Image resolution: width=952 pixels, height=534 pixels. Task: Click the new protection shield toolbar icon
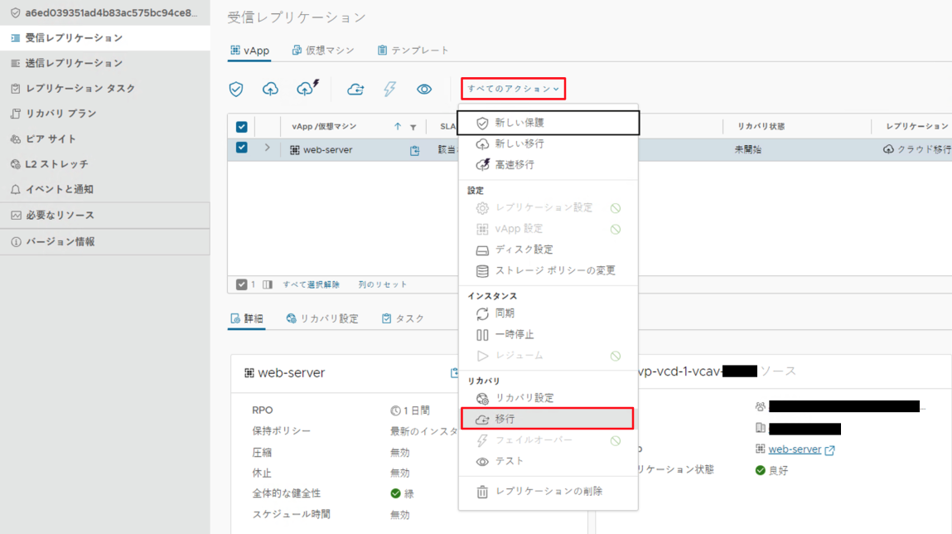pyautogui.click(x=236, y=89)
